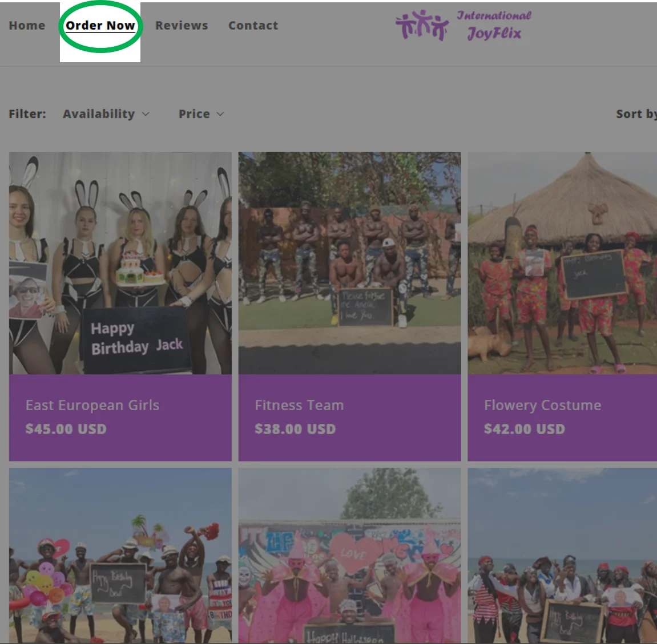Open Flowery Costume product image
Viewport: 657px width, 644px height.
(562, 263)
